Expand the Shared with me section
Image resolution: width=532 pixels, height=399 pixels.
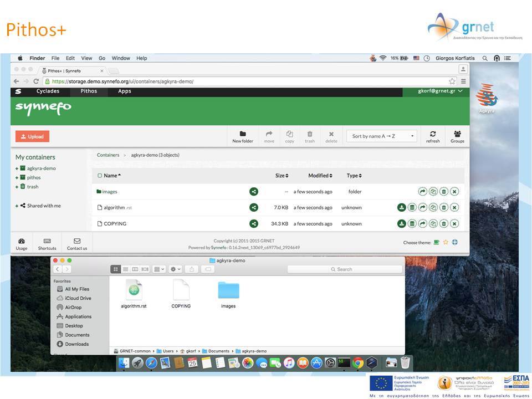17,206
